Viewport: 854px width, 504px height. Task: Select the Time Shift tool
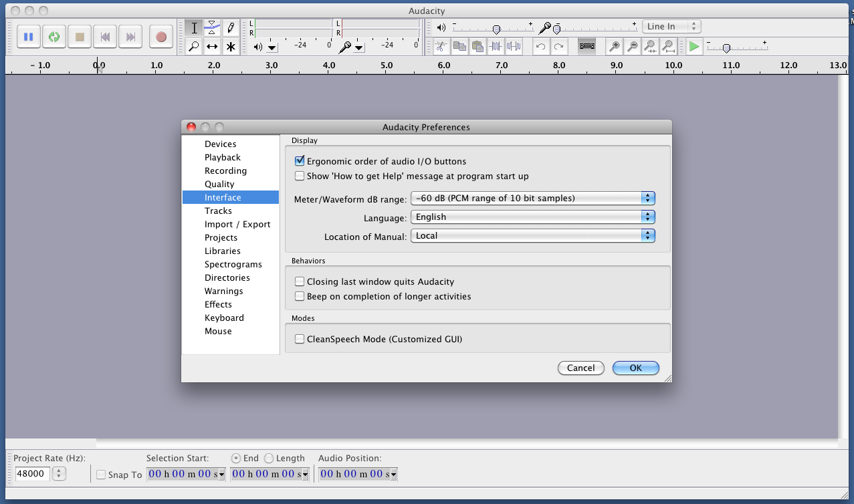212,46
